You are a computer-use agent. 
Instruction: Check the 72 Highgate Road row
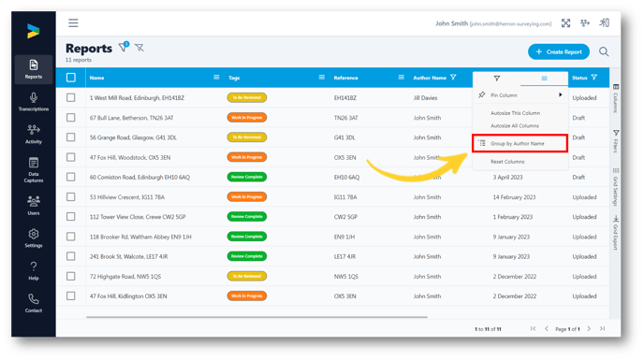coord(70,276)
